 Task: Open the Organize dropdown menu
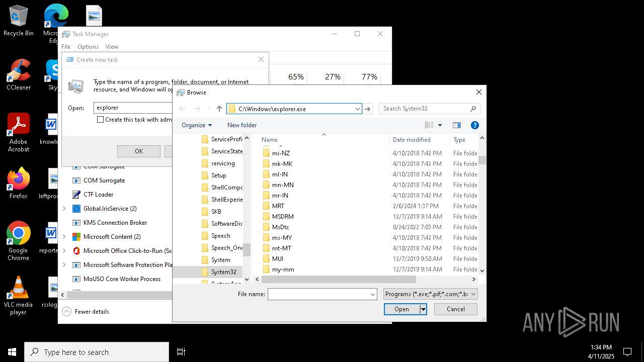click(197, 125)
